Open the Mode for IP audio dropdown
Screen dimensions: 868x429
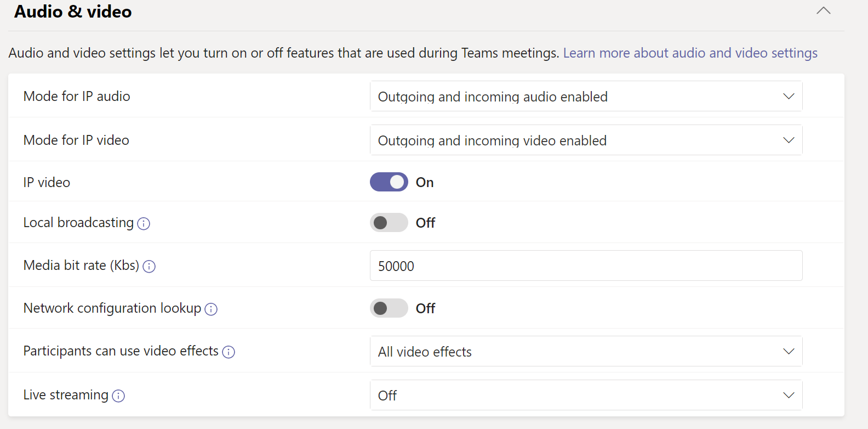coord(586,97)
